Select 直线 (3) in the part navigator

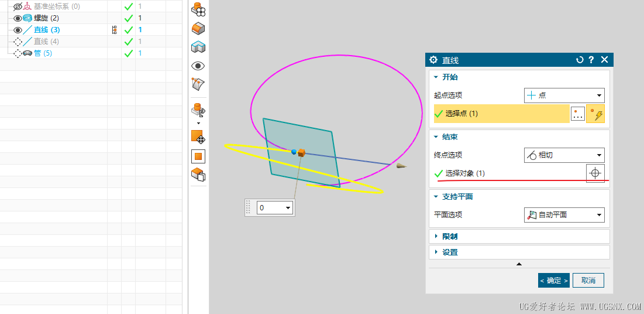pyautogui.click(x=46, y=30)
